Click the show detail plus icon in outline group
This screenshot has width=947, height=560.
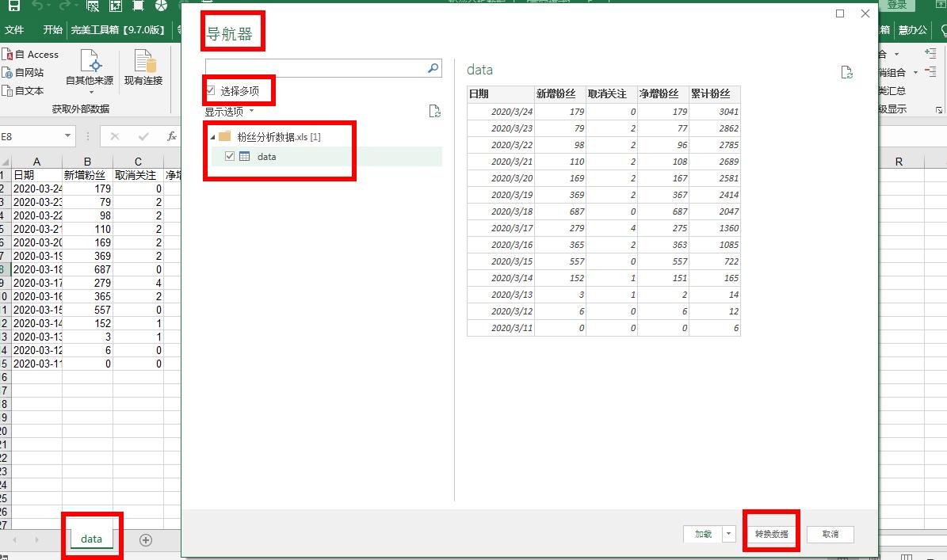(x=930, y=54)
